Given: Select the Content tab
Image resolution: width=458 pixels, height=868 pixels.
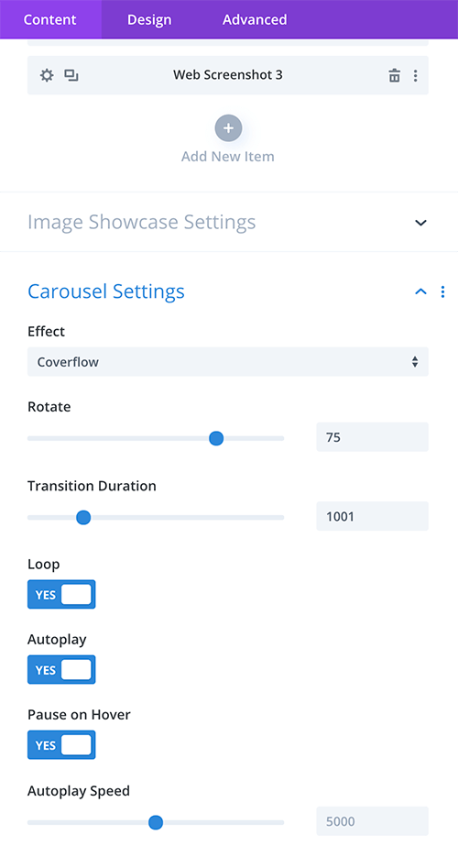Looking at the screenshot, I should coord(50,19).
